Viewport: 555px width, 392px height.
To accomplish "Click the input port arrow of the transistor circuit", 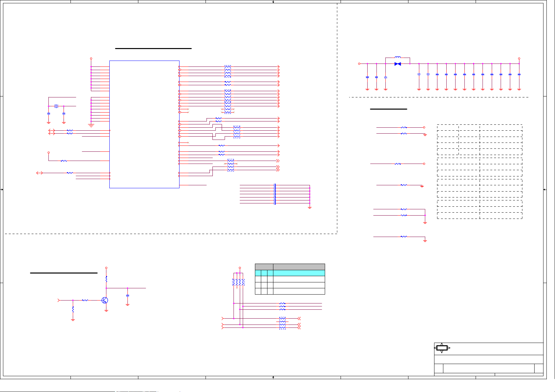I will coord(59,300).
